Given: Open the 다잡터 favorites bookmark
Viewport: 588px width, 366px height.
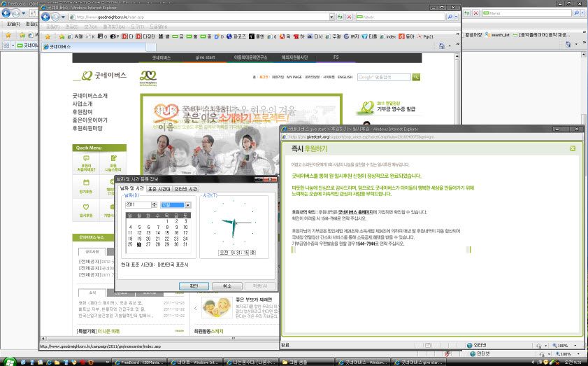Looking at the screenshot, I should click(145, 36).
